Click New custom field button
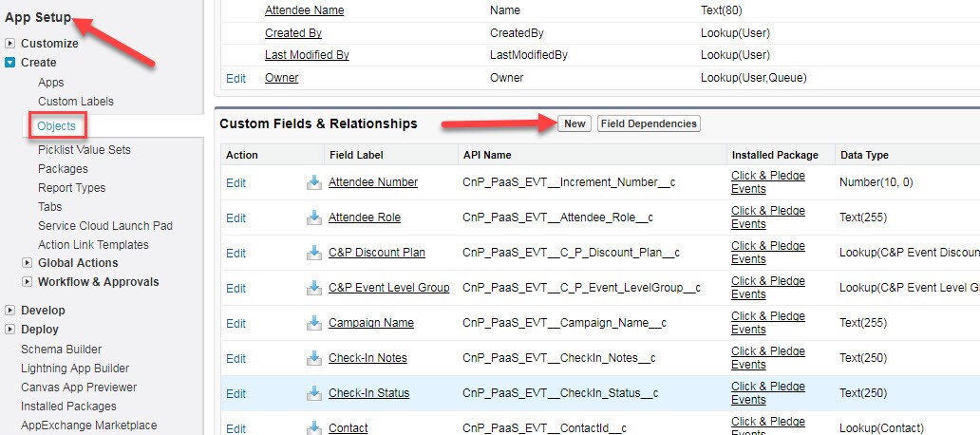 coord(575,123)
